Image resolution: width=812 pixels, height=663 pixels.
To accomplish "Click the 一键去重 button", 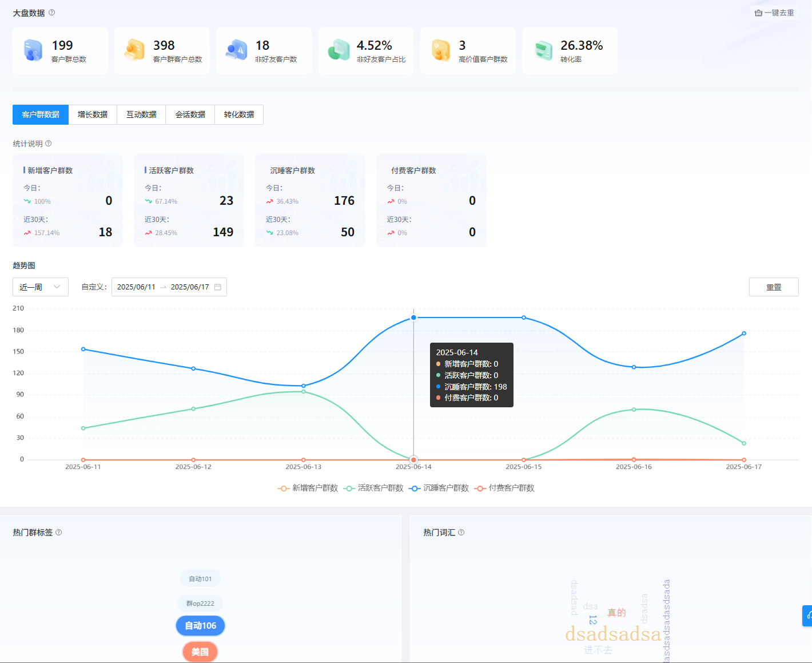I will (x=774, y=13).
